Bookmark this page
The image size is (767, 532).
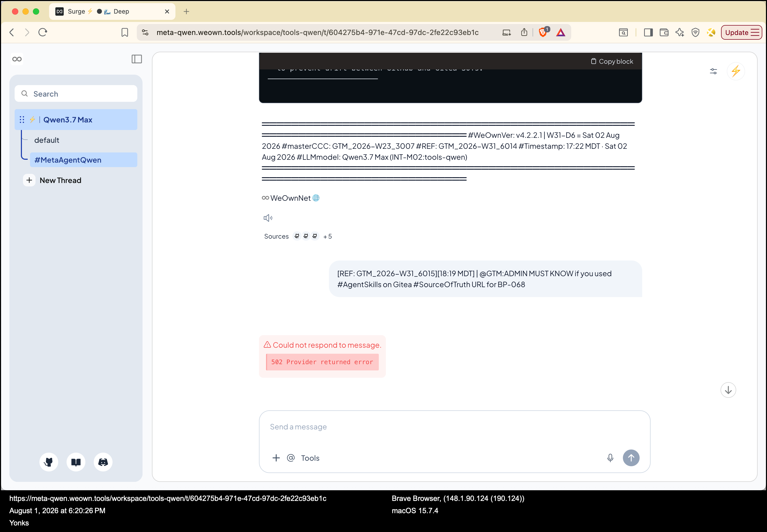pos(125,32)
